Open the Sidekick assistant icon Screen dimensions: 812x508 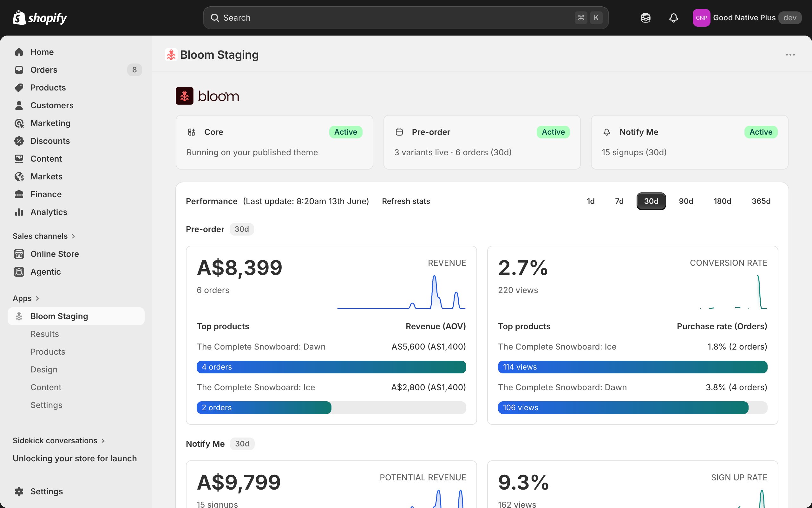point(645,18)
